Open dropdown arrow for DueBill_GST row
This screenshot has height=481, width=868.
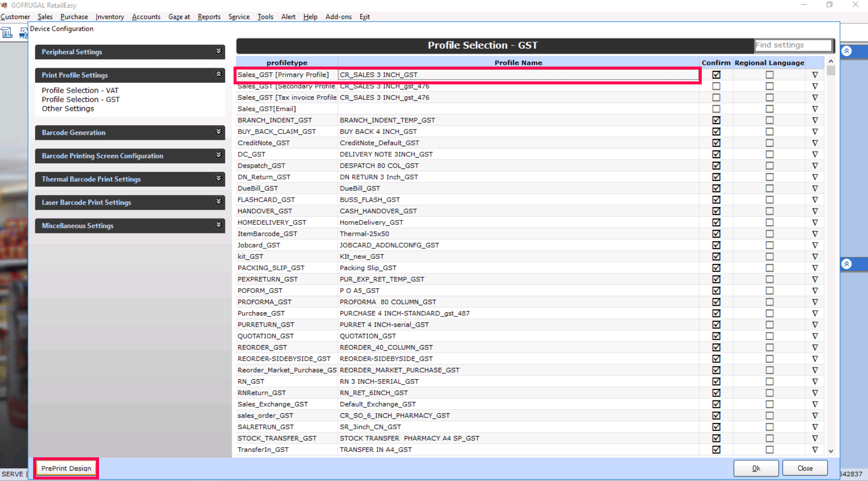click(815, 188)
